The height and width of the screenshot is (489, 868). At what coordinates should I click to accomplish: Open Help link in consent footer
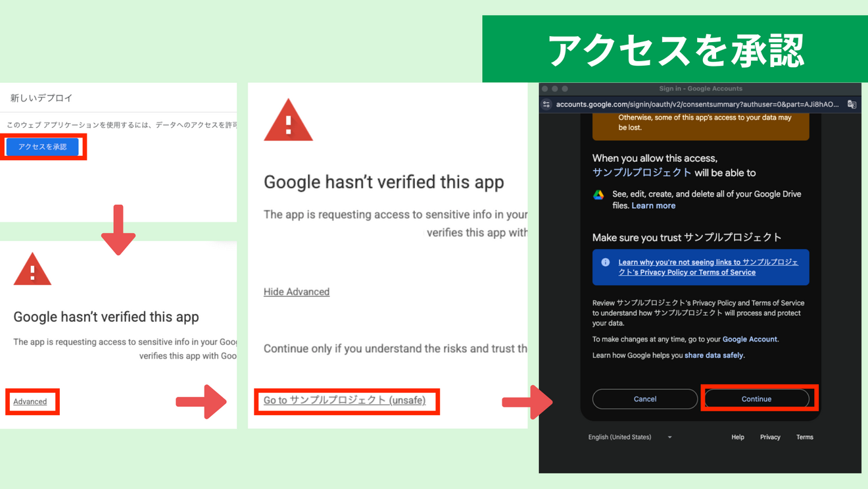[738, 437]
